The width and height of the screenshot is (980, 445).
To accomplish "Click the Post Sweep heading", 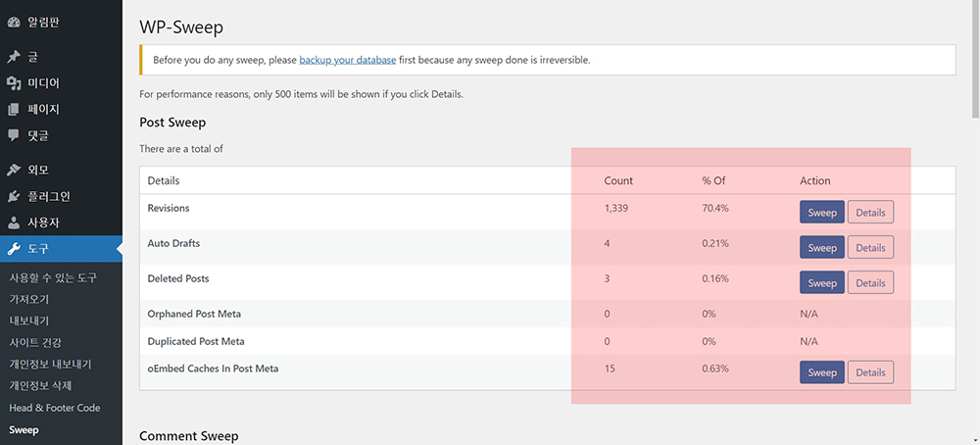I will (172, 123).
